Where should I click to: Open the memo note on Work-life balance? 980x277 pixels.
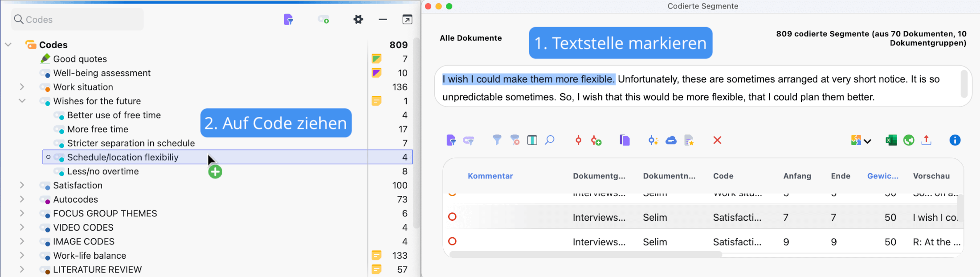pos(376,256)
